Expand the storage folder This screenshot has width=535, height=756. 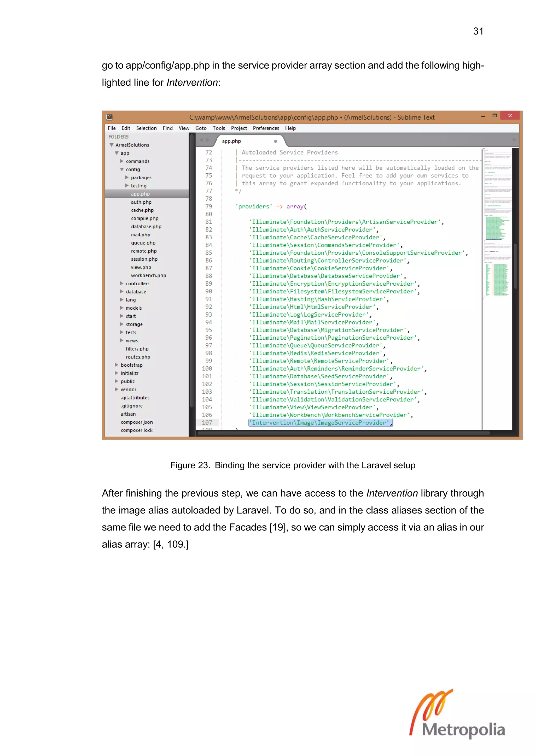[121, 324]
